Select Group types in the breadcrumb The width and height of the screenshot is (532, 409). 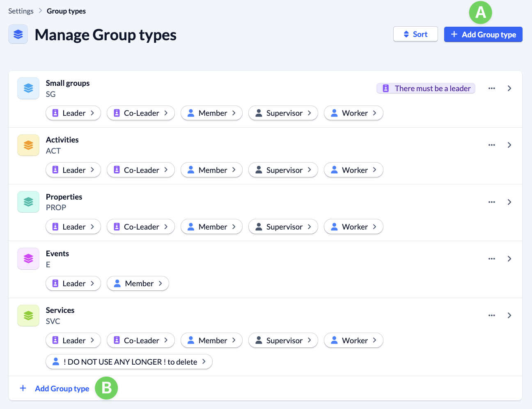point(66,11)
